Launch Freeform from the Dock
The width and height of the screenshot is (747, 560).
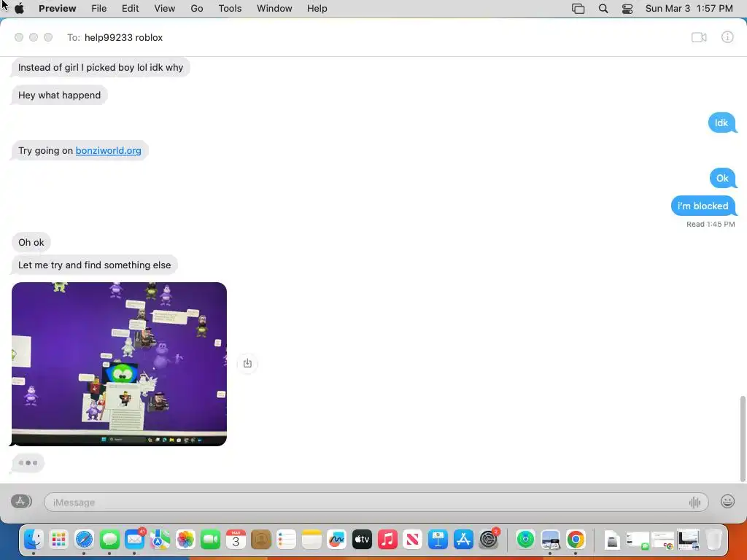pyautogui.click(x=337, y=540)
